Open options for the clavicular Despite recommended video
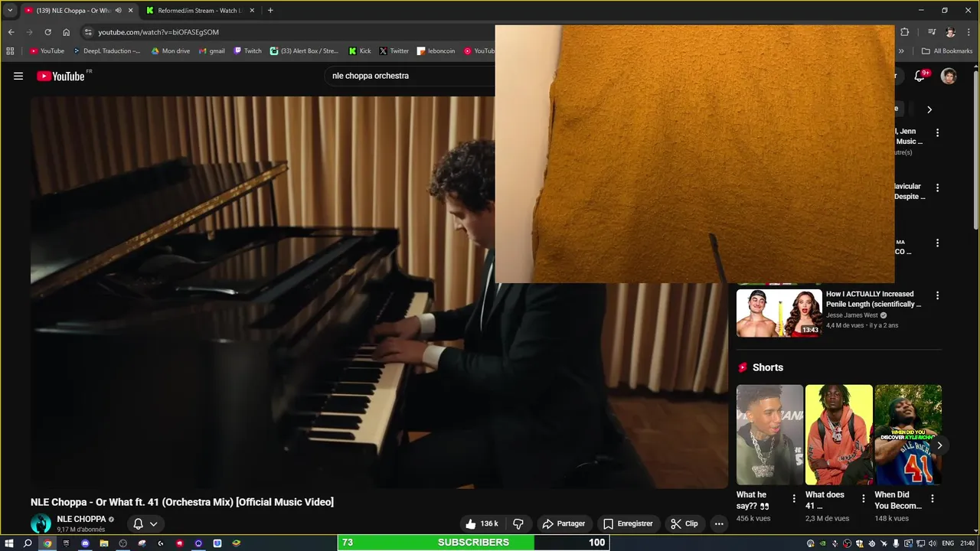This screenshot has width=980, height=551. tap(937, 187)
